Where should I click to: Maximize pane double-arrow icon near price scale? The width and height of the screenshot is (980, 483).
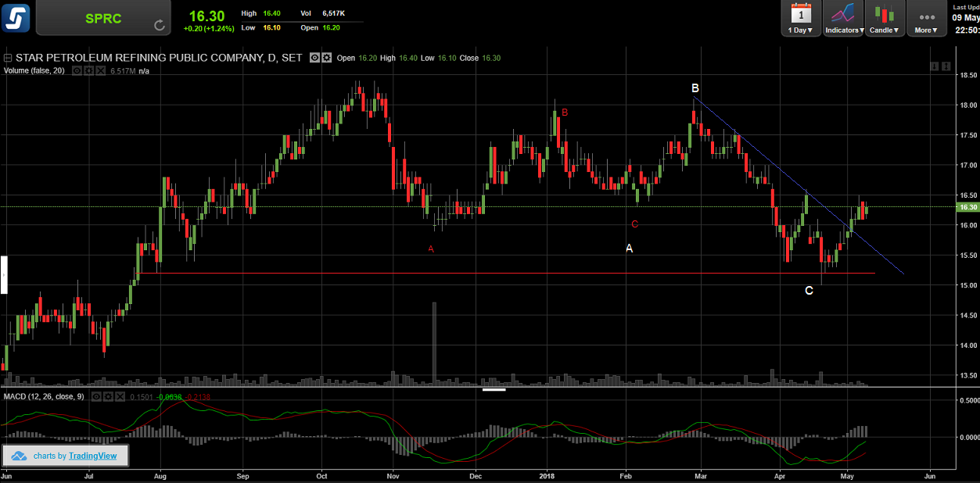coord(946,66)
